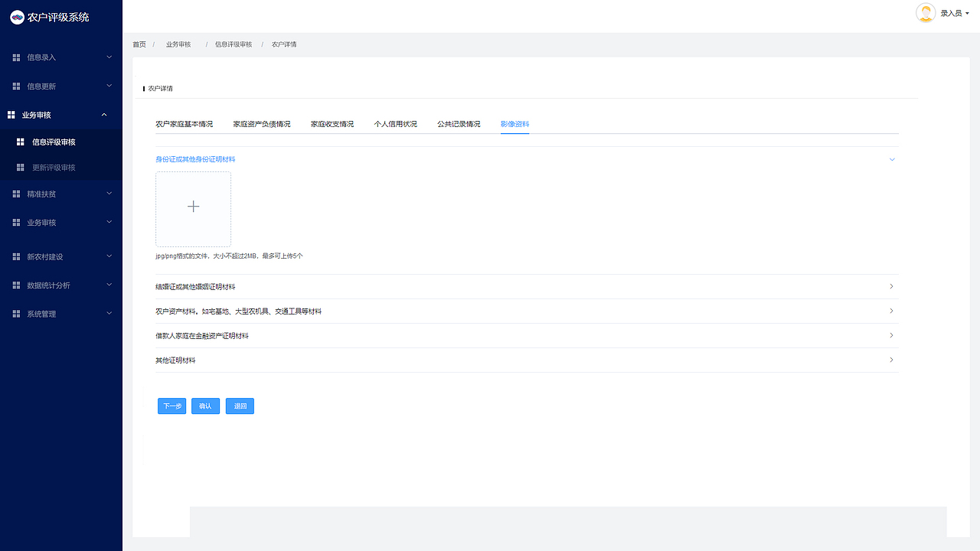Switch to the 家庭收支情况 tab
This screenshot has width=980, height=551.
[x=332, y=124]
